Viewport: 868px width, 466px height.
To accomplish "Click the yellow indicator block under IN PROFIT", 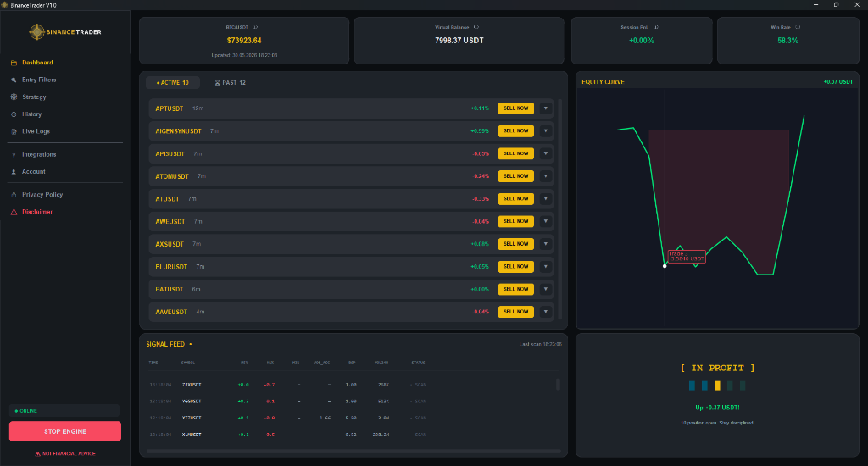I will click(717, 386).
